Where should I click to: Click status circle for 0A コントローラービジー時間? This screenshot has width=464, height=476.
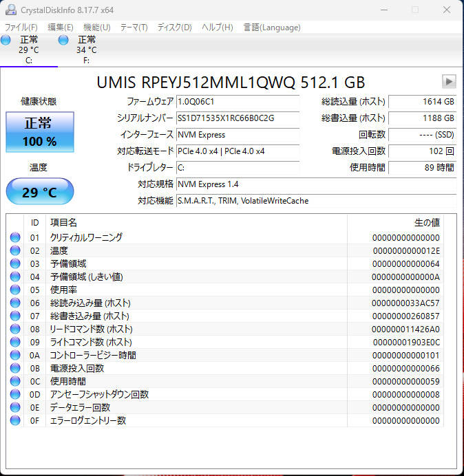point(15,355)
